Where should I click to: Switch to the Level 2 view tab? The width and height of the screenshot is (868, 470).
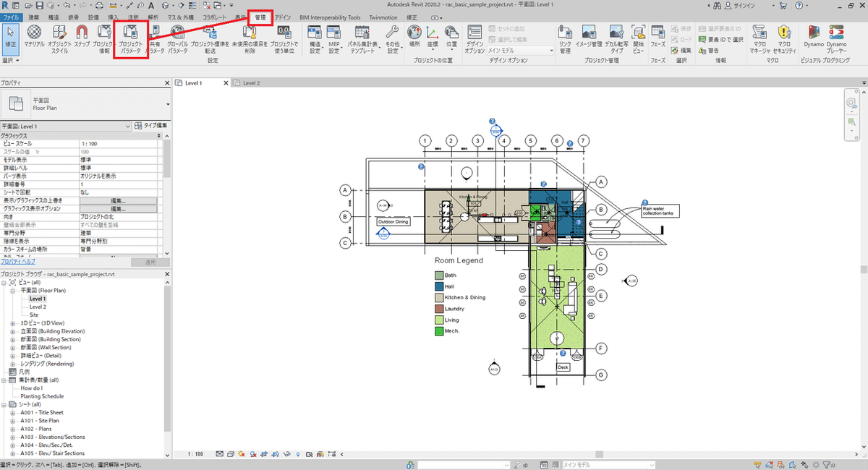pos(250,83)
